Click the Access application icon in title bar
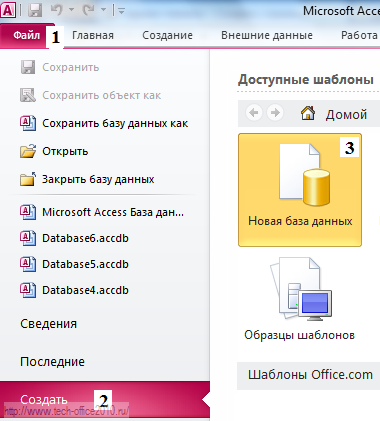This screenshot has height=421, width=380. (x=8, y=10)
